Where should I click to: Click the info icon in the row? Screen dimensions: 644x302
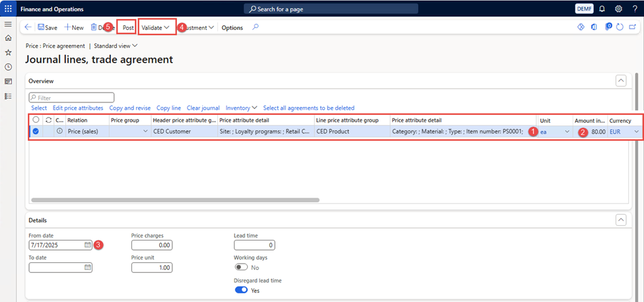pos(60,132)
